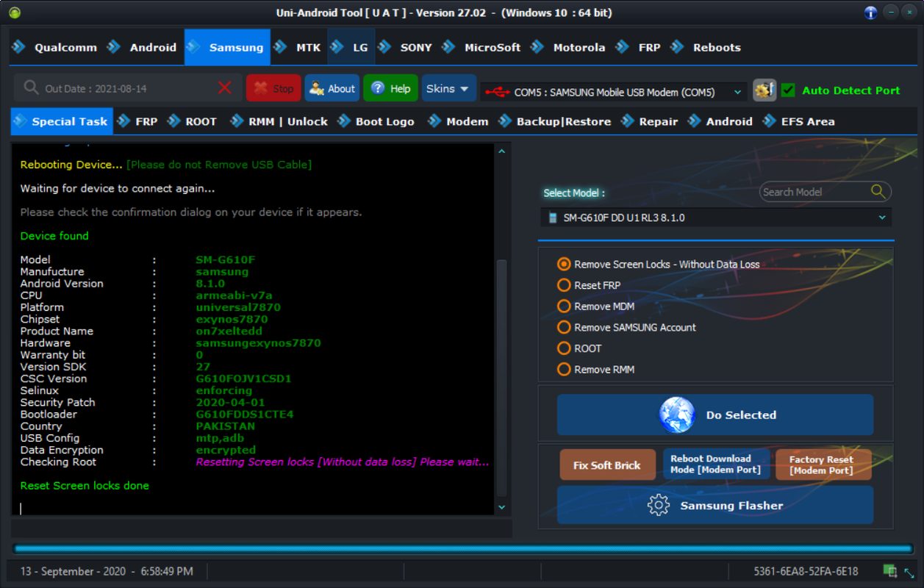924x588 pixels.
Task: Click the globe icon on Do Selected
Action: point(677,415)
